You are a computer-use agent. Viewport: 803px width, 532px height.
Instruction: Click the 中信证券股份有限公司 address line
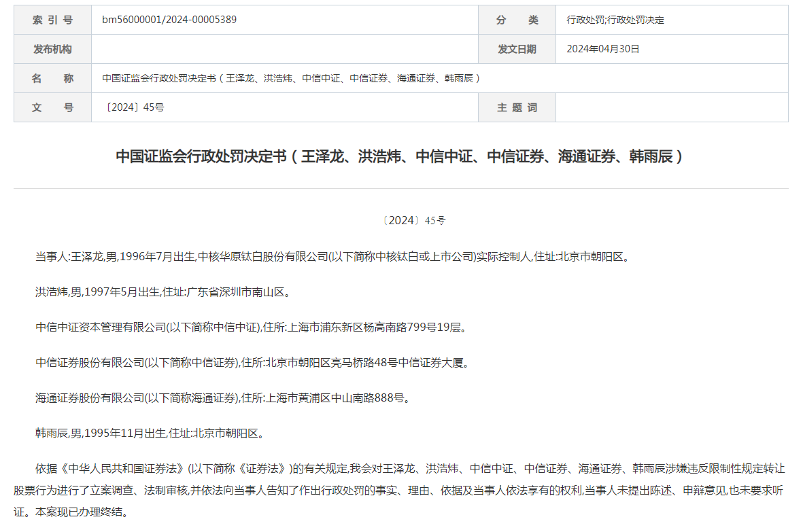pyautogui.click(x=252, y=363)
